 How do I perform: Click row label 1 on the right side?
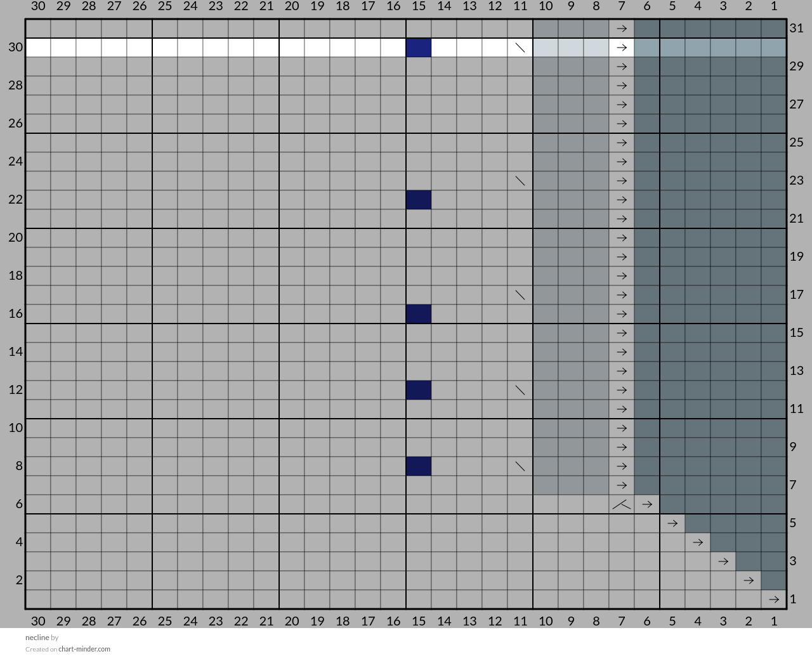pyautogui.click(x=793, y=599)
